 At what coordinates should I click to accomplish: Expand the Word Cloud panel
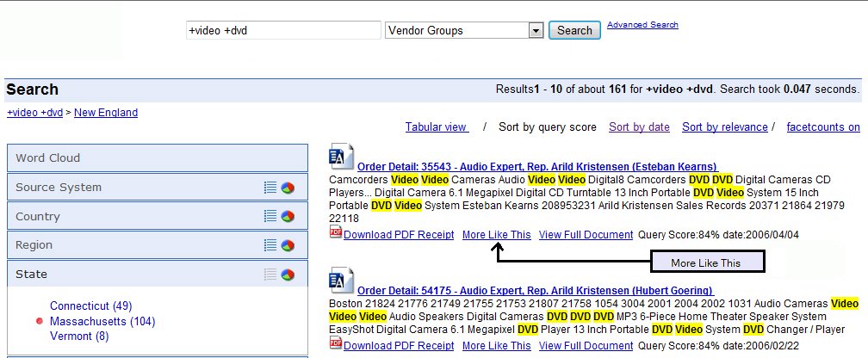158,157
